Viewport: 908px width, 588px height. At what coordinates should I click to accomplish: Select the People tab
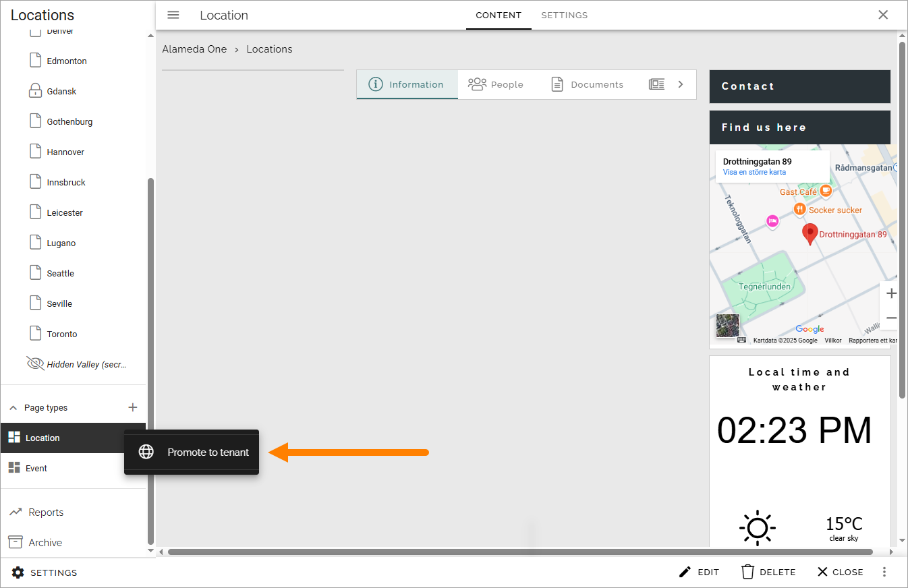(x=496, y=84)
